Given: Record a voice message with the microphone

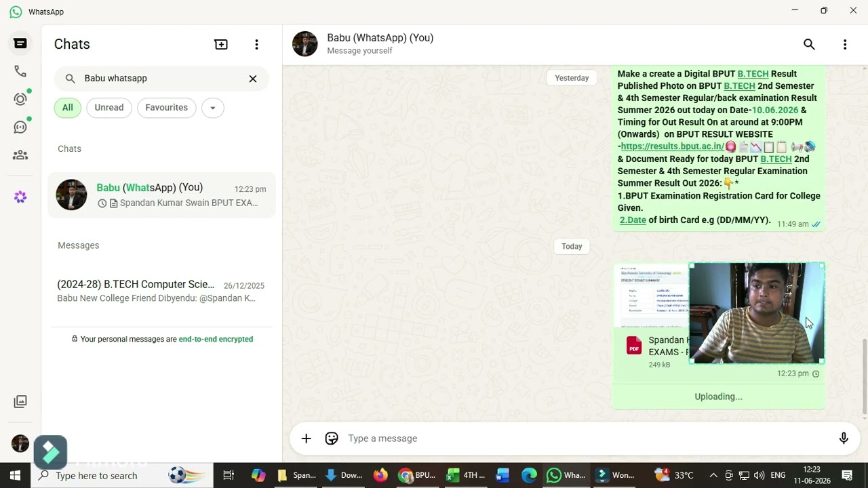Looking at the screenshot, I should coord(844,439).
